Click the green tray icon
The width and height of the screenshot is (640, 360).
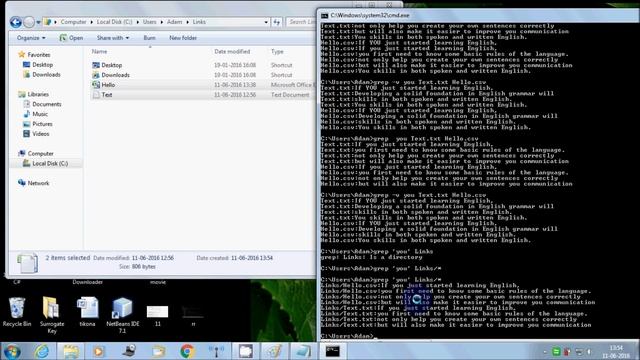click(556, 352)
